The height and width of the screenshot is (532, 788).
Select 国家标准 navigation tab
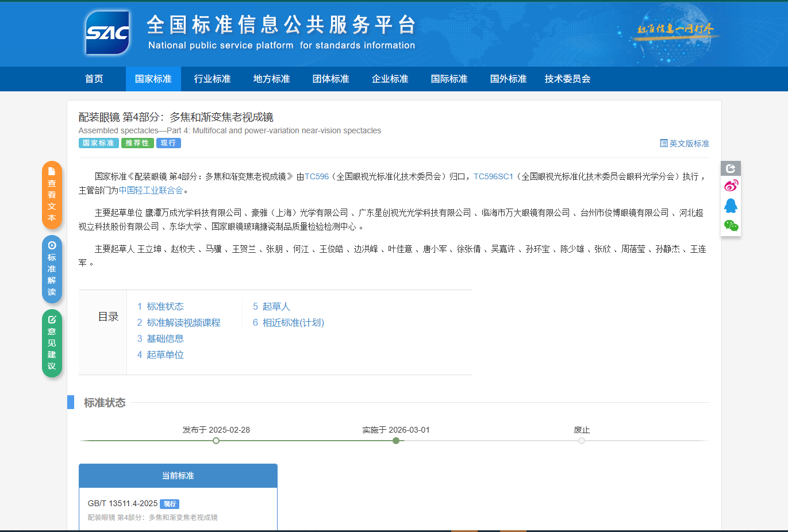pos(153,79)
